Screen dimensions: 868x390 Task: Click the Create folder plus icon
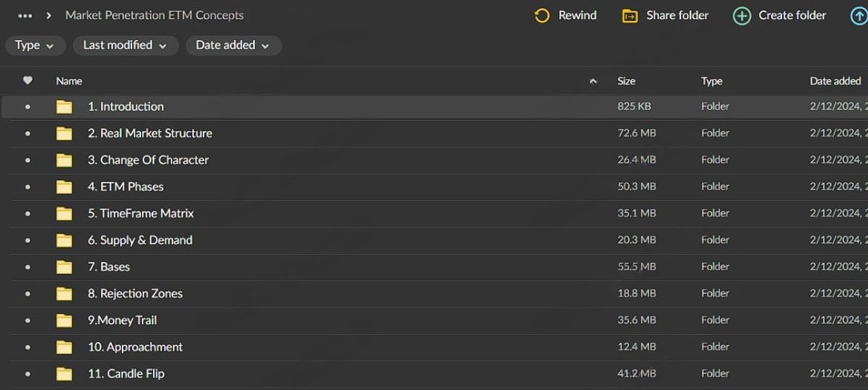(742, 15)
